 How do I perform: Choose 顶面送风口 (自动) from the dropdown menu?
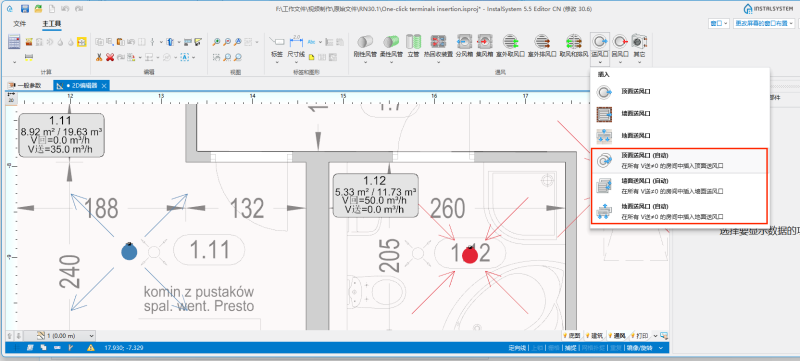coord(679,161)
